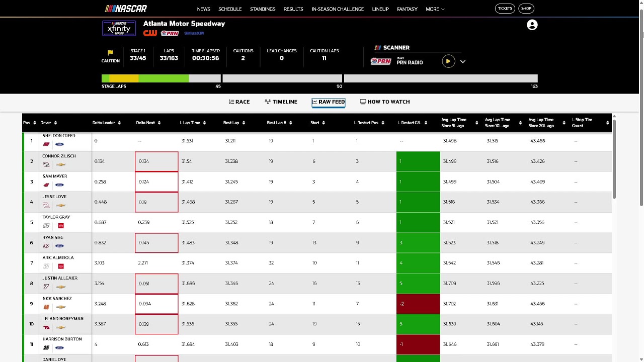Image resolution: width=644 pixels, height=362 pixels.
Task: Open the SCHEDULE menu item
Action: pyautogui.click(x=230, y=9)
